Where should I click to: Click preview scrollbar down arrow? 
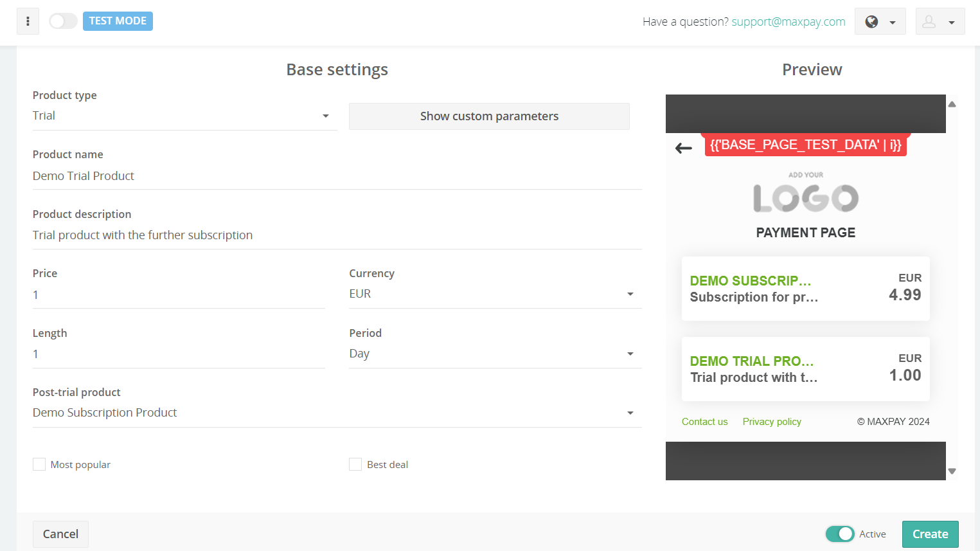[x=952, y=471]
